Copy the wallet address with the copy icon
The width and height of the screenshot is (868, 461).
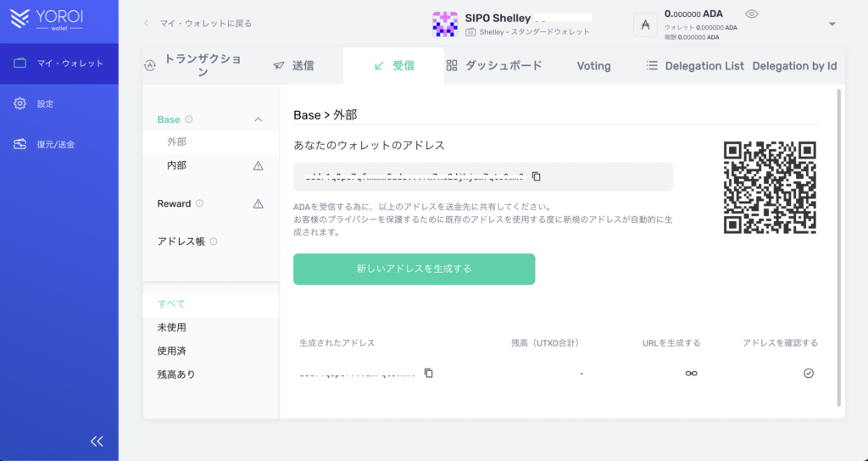(536, 176)
